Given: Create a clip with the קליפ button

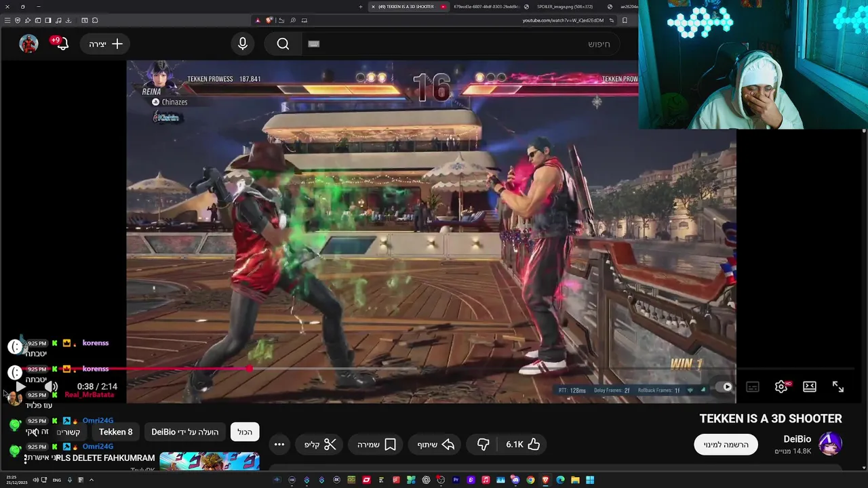Looking at the screenshot, I should [x=320, y=445].
